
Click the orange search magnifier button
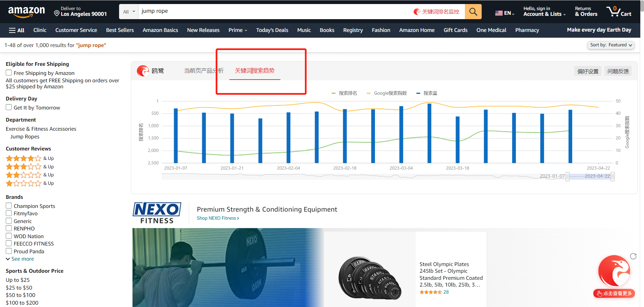point(473,12)
